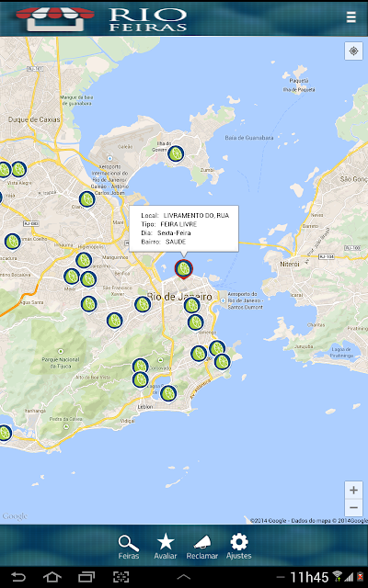This screenshot has width=368, height=588.
Task: Select the market marker near Leblon lagoon
Action: coord(168,393)
